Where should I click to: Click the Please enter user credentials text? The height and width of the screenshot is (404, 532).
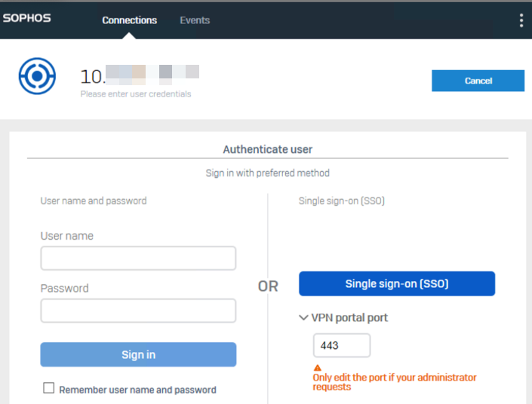pos(136,94)
